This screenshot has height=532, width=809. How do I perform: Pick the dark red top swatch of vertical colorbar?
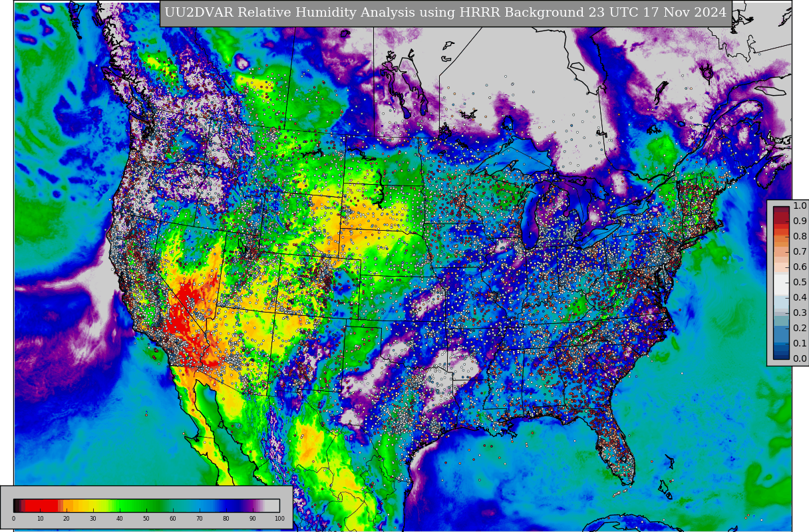click(781, 210)
